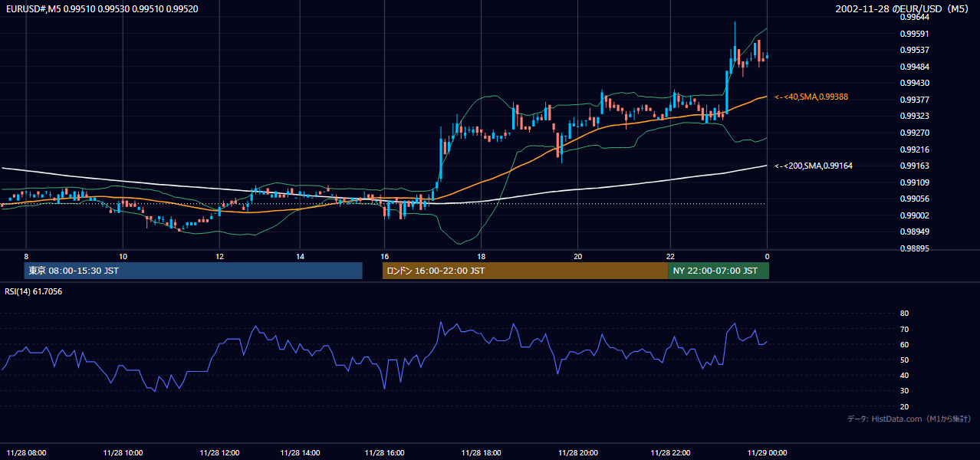Viewport: 980px width, 460px height.
Task: Click price level 0.99163 on the axis
Action: pyautogui.click(x=914, y=166)
